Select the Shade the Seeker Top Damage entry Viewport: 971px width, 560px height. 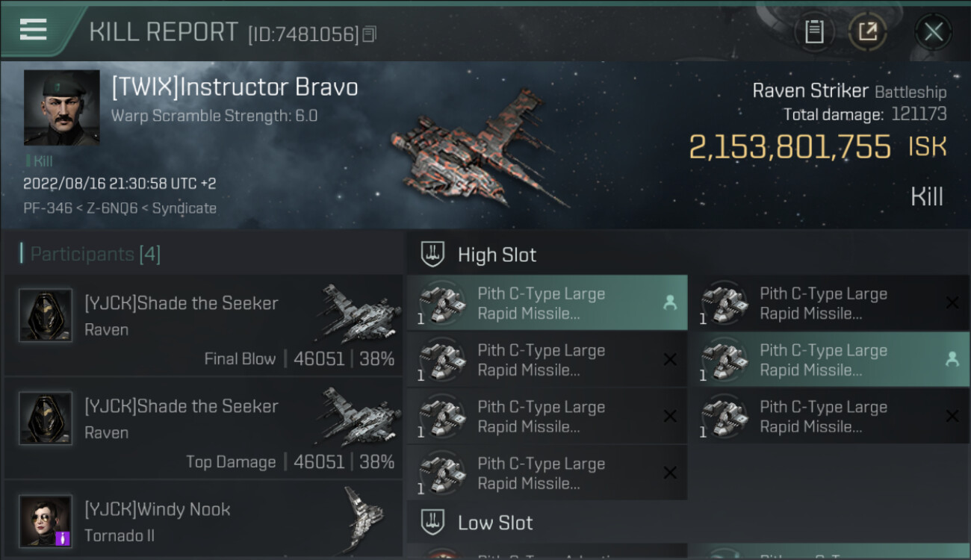tap(203, 428)
